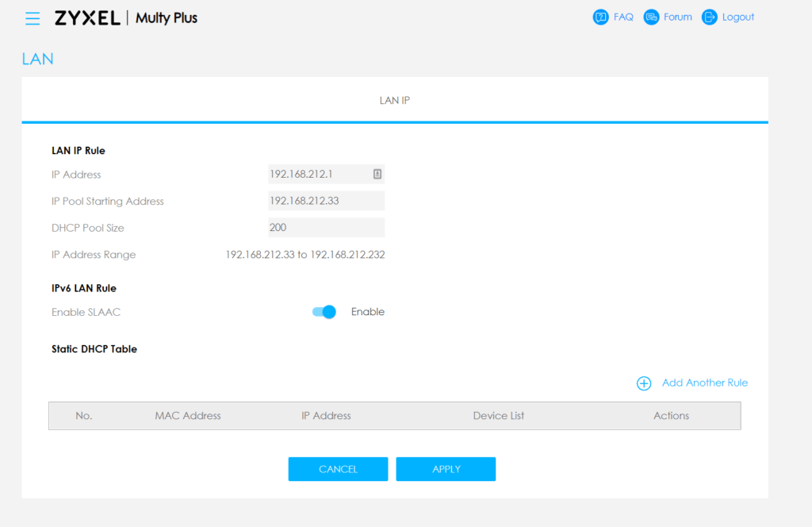Click the FAQ question mark icon
Viewport: 812px width, 527px height.
[601, 17]
